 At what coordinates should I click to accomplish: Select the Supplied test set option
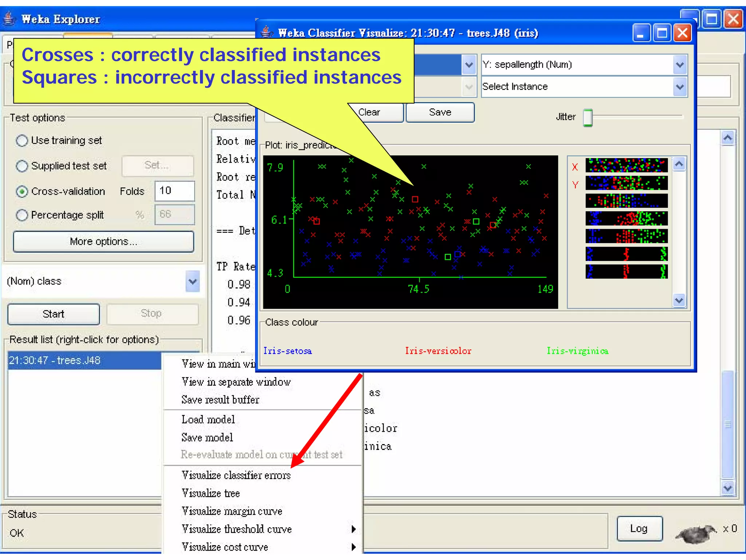coord(22,166)
